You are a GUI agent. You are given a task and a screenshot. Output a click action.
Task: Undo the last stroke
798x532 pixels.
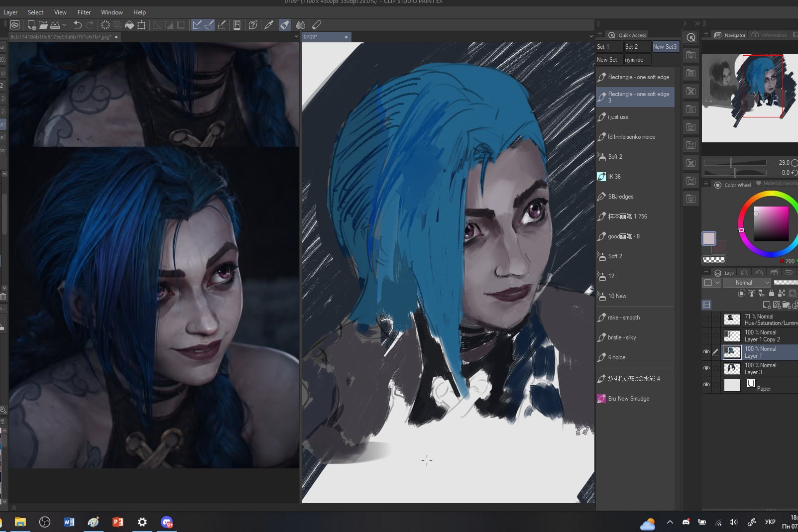pos(78,25)
